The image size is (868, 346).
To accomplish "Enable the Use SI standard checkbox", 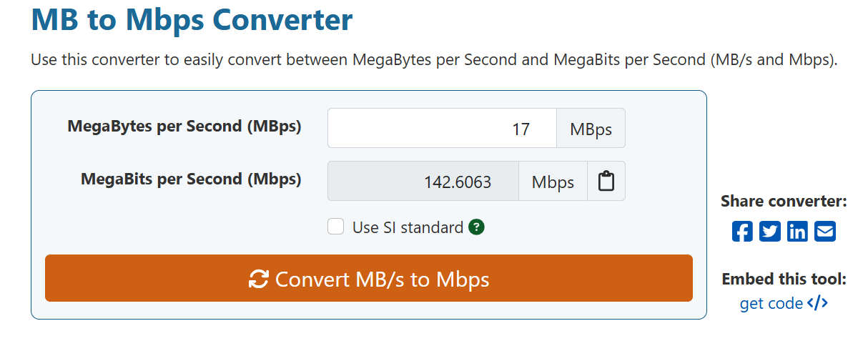I will [x=336, y=227].
